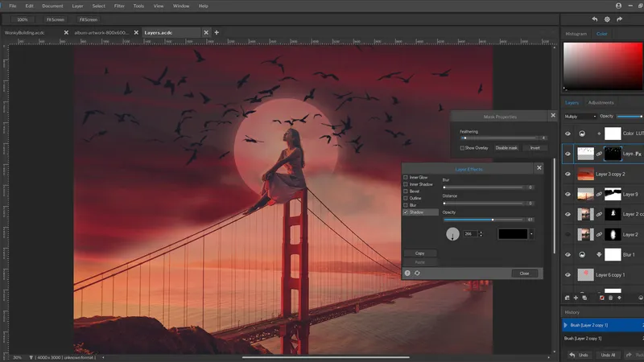Enable the Outline effect checkbox
644x362 pixels.
406,198
